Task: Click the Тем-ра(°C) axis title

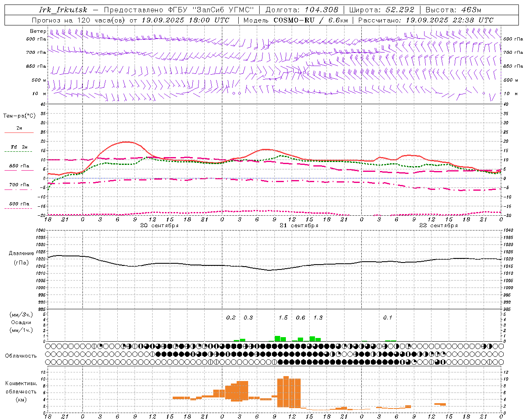Action: click(x=19, y=116)
